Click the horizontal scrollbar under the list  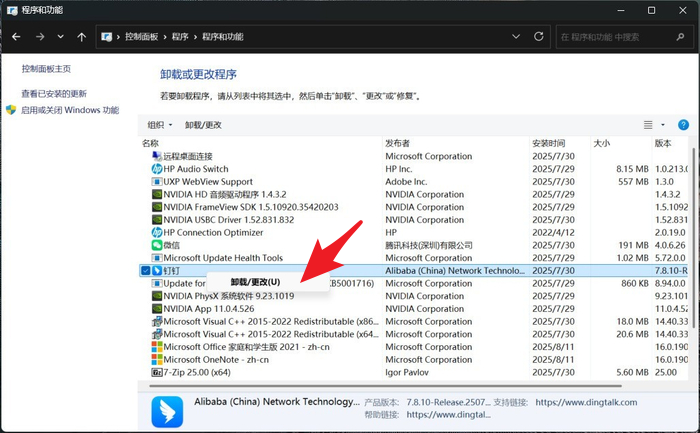click(x=385, y=386)
